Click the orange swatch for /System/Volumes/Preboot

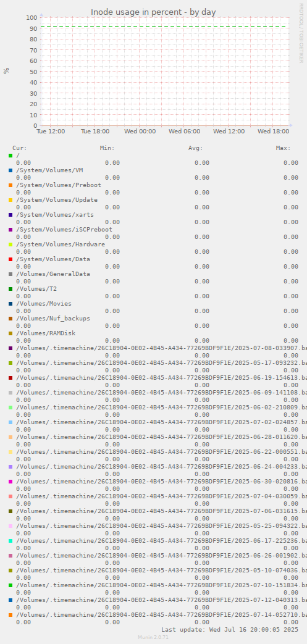(x=11, y=185)
